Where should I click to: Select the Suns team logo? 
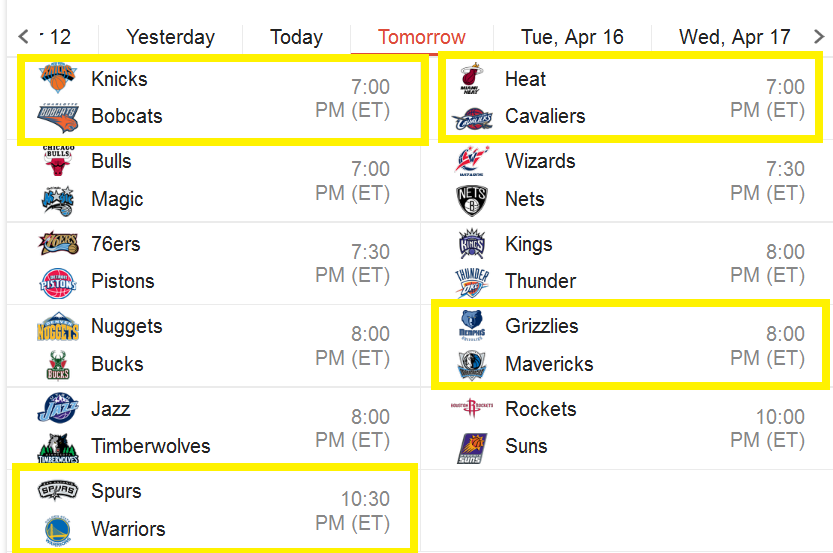472,448
